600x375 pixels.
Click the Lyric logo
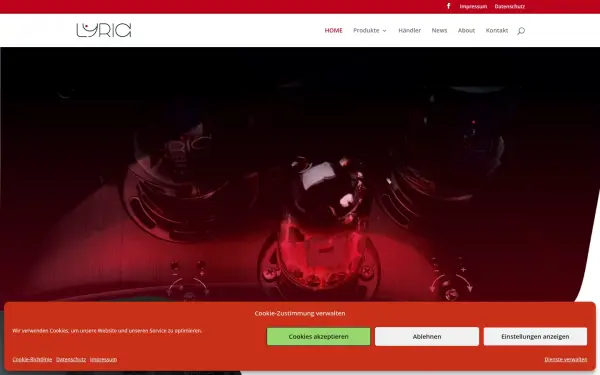click(104, 30)
